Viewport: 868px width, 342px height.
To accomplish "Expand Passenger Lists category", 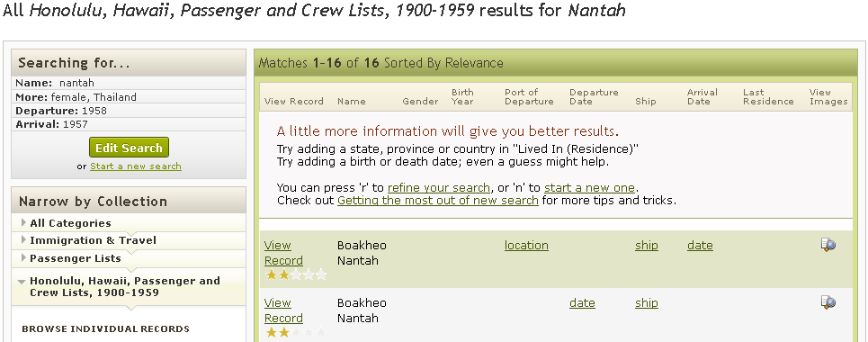I will pyautogui.click(x=76, y=258).
